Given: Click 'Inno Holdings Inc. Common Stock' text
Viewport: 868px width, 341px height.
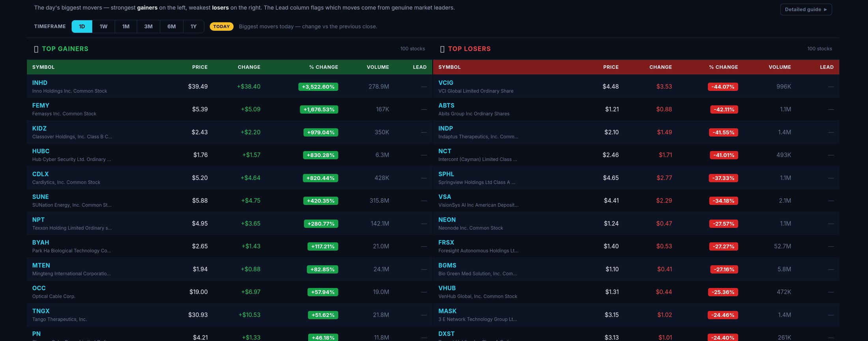Looking at the screenshot, I should point(69,91).
